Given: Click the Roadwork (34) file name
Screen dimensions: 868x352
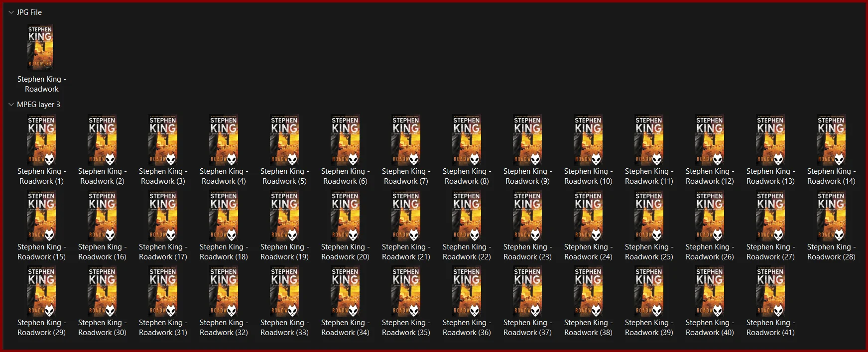Looking at the screenshot, I should [x=345, y=328].
